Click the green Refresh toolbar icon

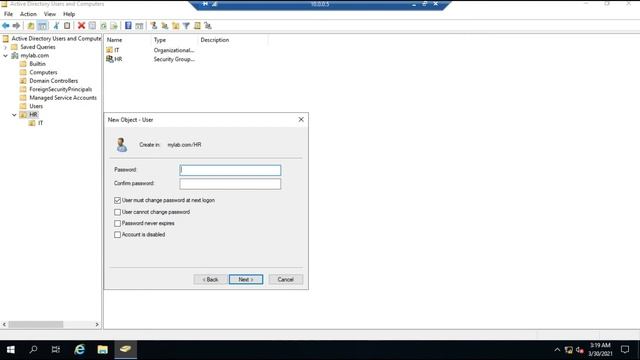103,26
